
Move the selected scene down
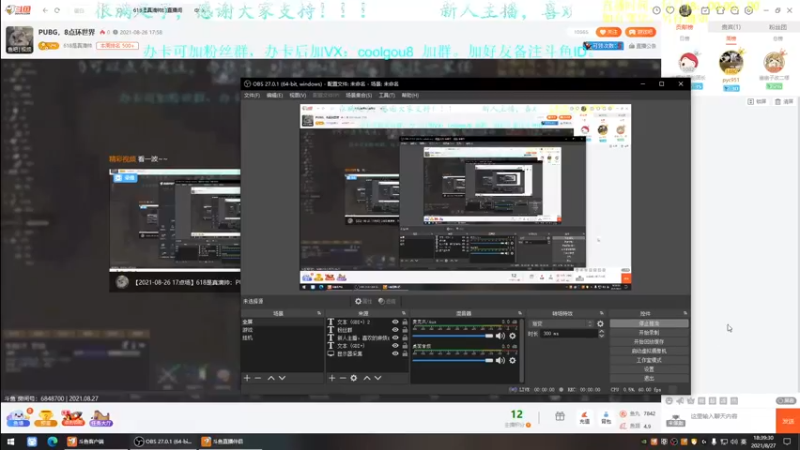282,378
